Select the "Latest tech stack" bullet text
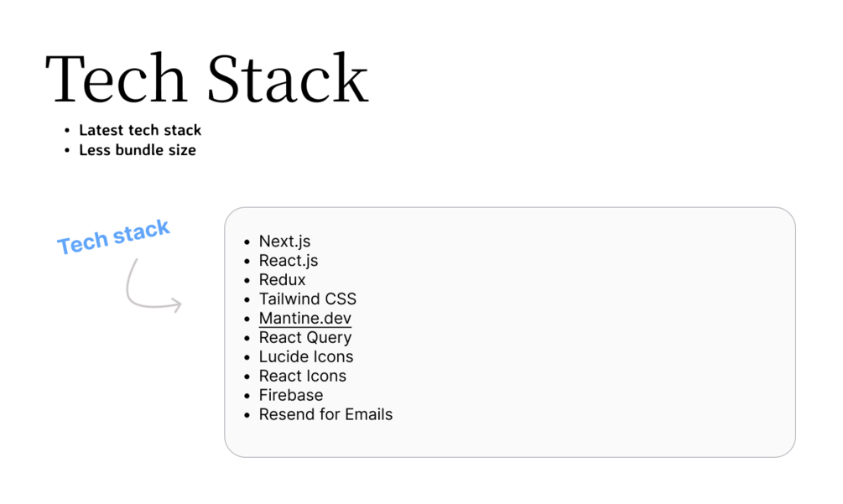 140,130
